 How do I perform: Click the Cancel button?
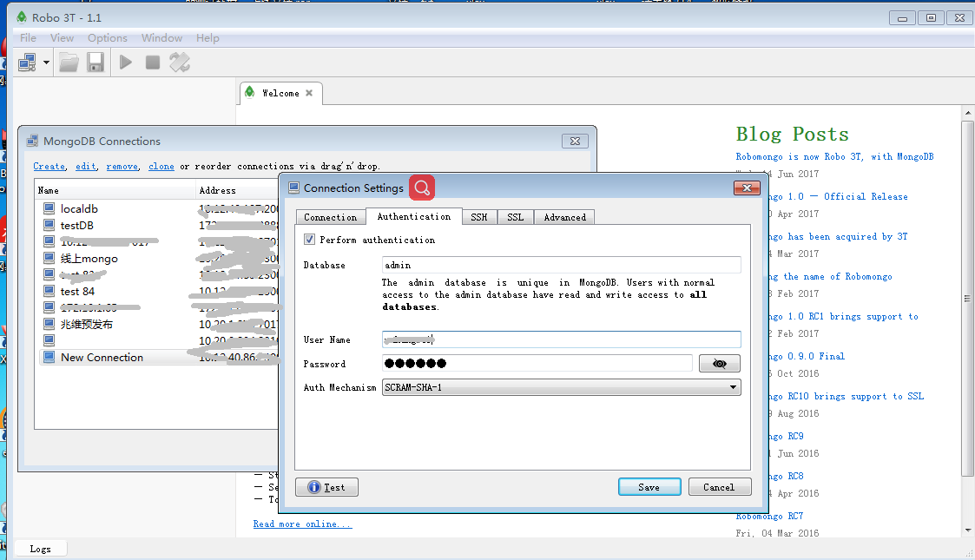coord(720,487)
